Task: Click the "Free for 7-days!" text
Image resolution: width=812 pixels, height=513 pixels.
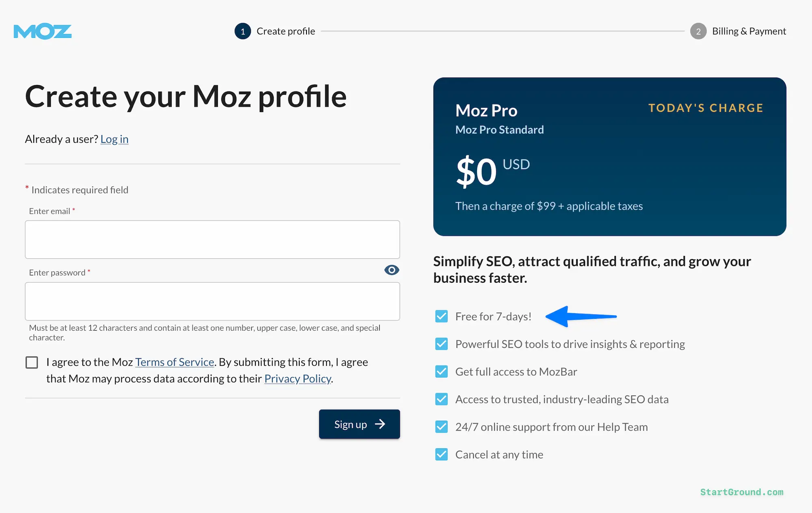Action: click(493, 316)
